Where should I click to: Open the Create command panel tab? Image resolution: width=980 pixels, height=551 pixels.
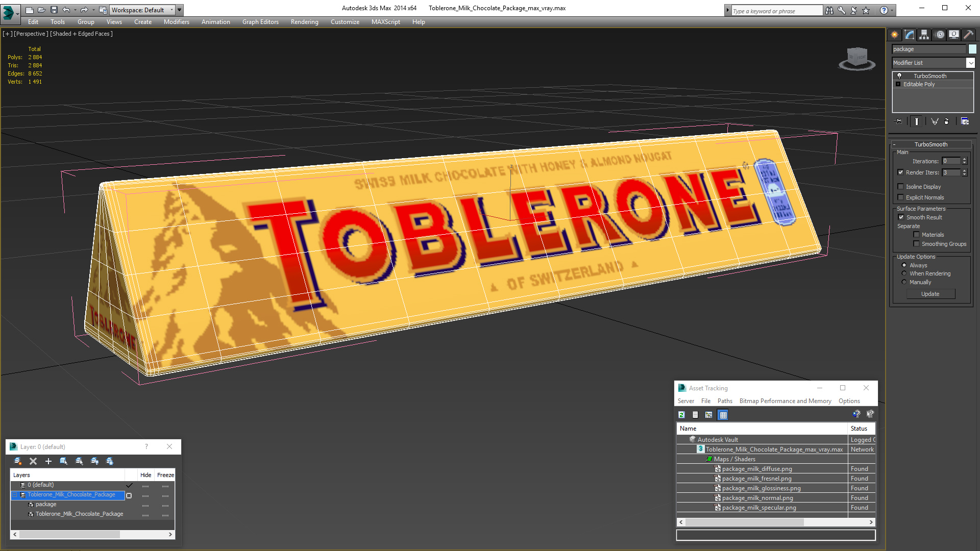(x=895, y=35)
